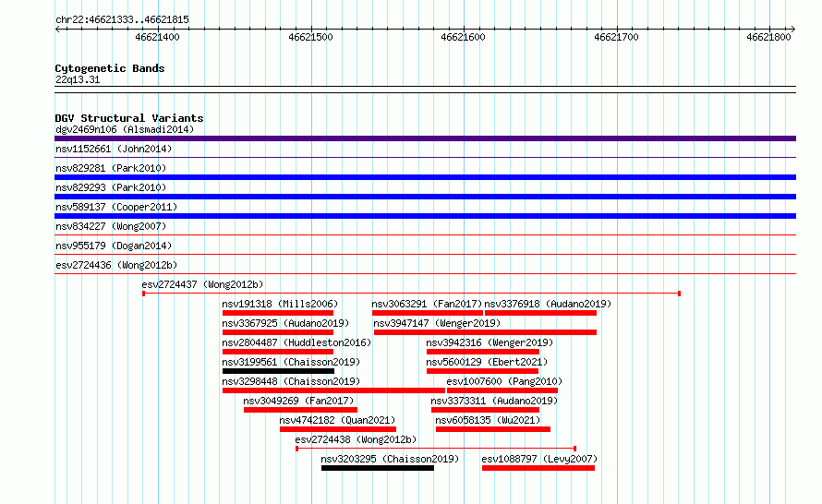Click the nsv3298448 (Chaisson2019) label
The image size is (822, 504).
point(291,381)
